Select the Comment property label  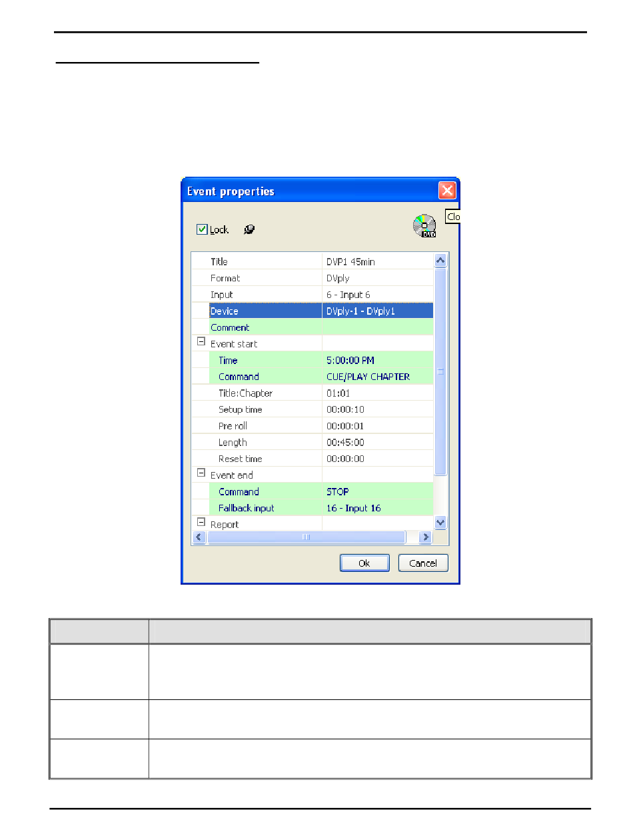(x=230, y=327)
